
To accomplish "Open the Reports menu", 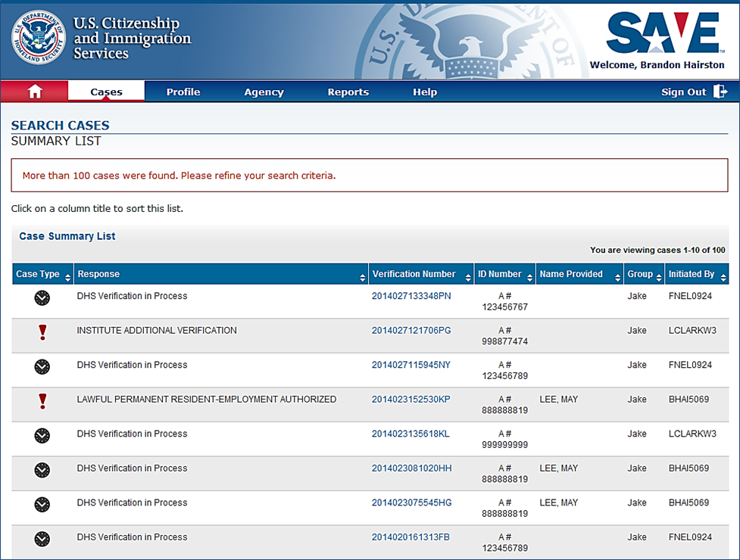I will tap(348, 92).
